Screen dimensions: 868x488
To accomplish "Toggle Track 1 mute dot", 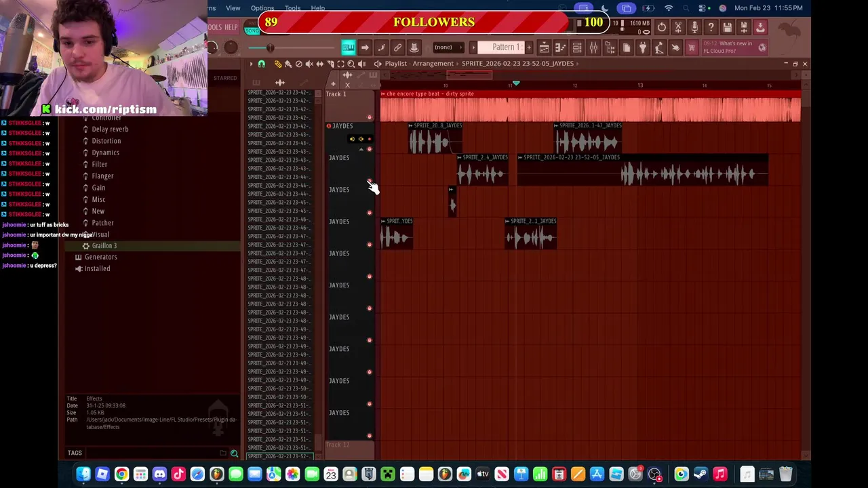I will pyautogui.click(x=370, y=117).
